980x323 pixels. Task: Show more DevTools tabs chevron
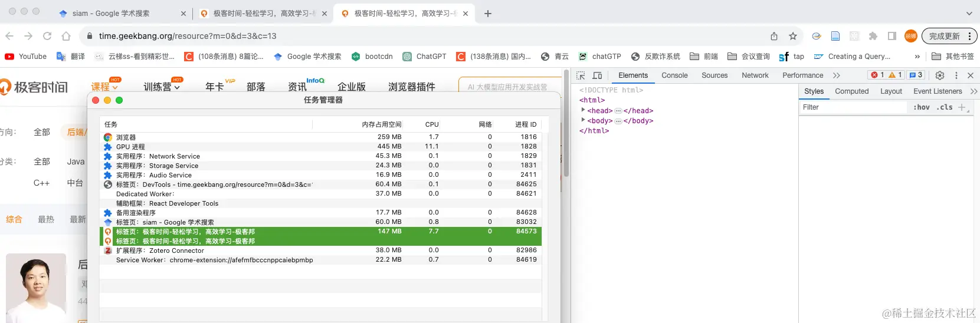click(837, 75)
